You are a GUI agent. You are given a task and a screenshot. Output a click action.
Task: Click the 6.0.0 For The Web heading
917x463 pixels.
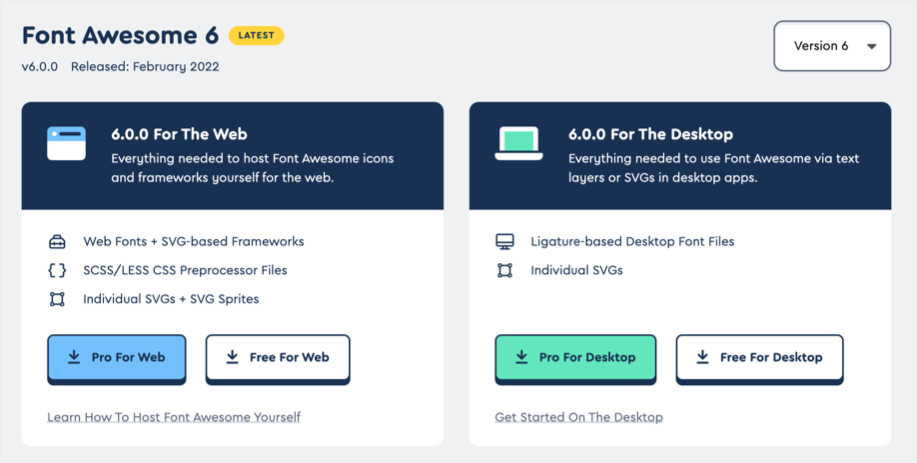pyautogui.click(x=179, y=134)
